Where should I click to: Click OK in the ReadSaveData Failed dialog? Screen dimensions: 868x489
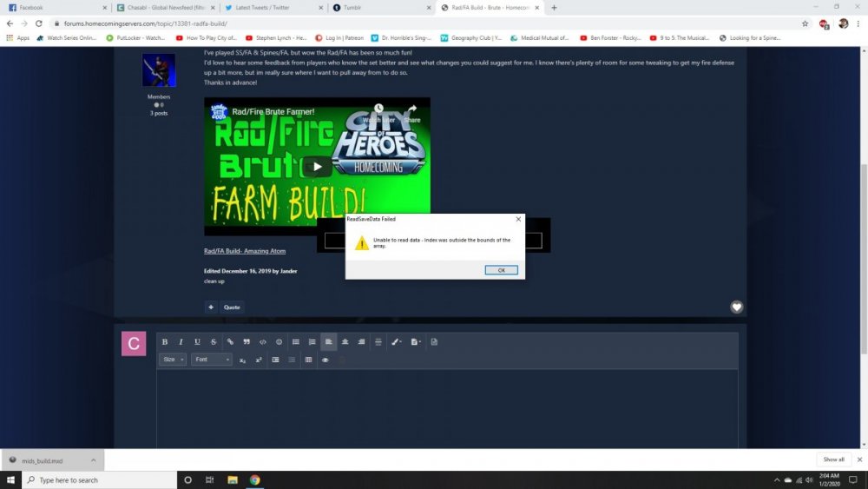(x=502, y=270)
